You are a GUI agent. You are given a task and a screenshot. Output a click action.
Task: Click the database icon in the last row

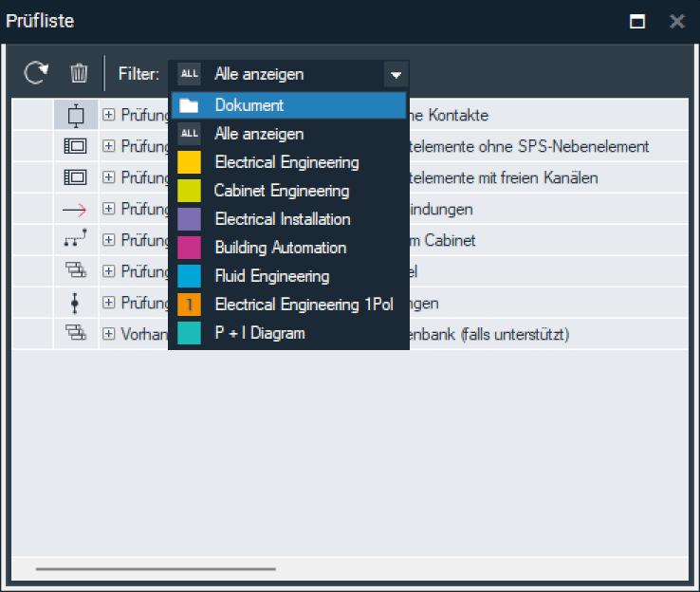[x=75, y=334]
